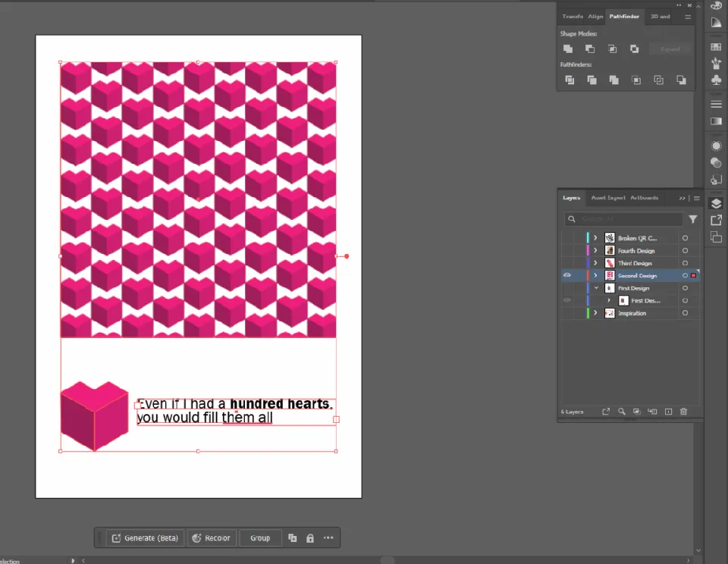This screenshot has width=728, height=564.
Task: Click Make/Release Clipping Mask icon
Action: point(636,412)
